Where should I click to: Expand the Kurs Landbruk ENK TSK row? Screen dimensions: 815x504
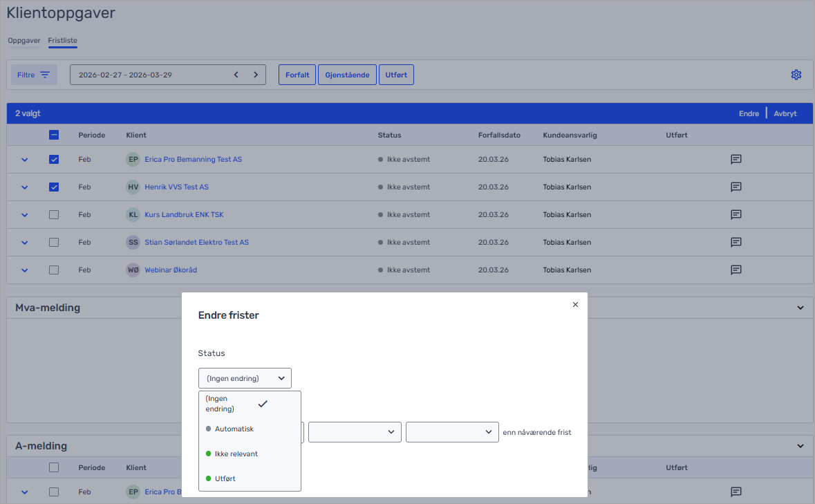coord(25,215)
